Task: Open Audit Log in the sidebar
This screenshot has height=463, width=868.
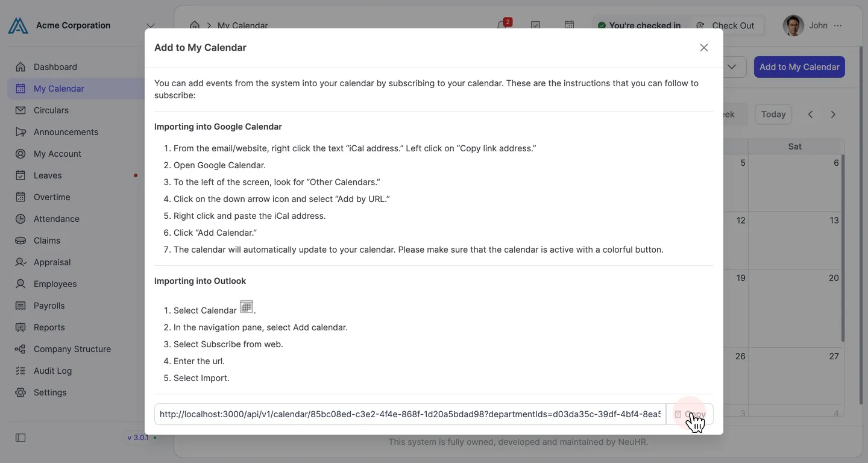Action: click(x=76, y=371)
